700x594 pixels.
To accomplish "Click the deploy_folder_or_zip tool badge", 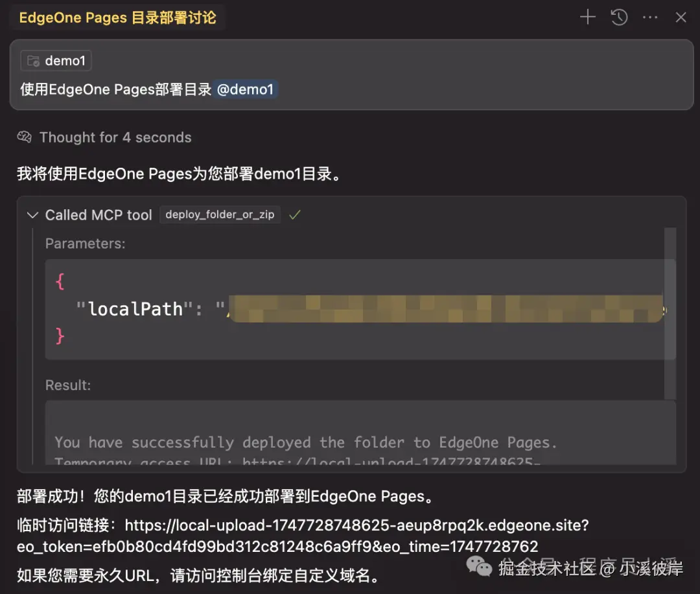I will point(220,214).
